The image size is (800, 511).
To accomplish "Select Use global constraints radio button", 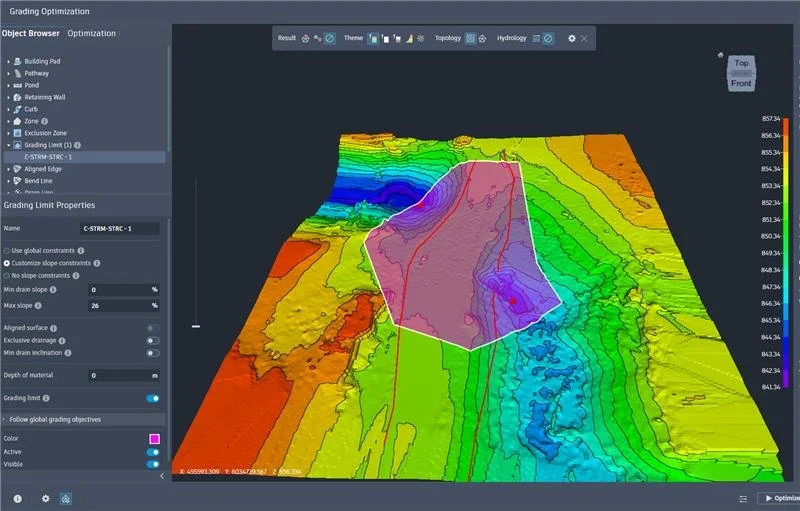I will (x=7, y=251).
